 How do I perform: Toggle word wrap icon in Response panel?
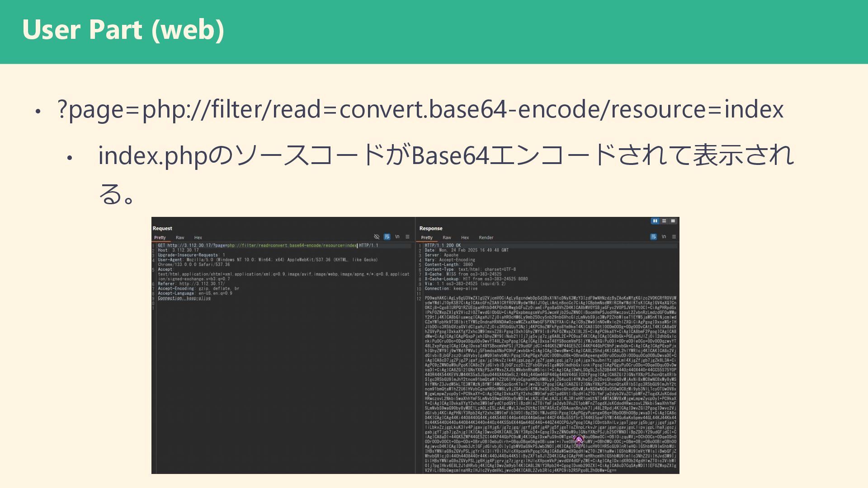(653, 237)
